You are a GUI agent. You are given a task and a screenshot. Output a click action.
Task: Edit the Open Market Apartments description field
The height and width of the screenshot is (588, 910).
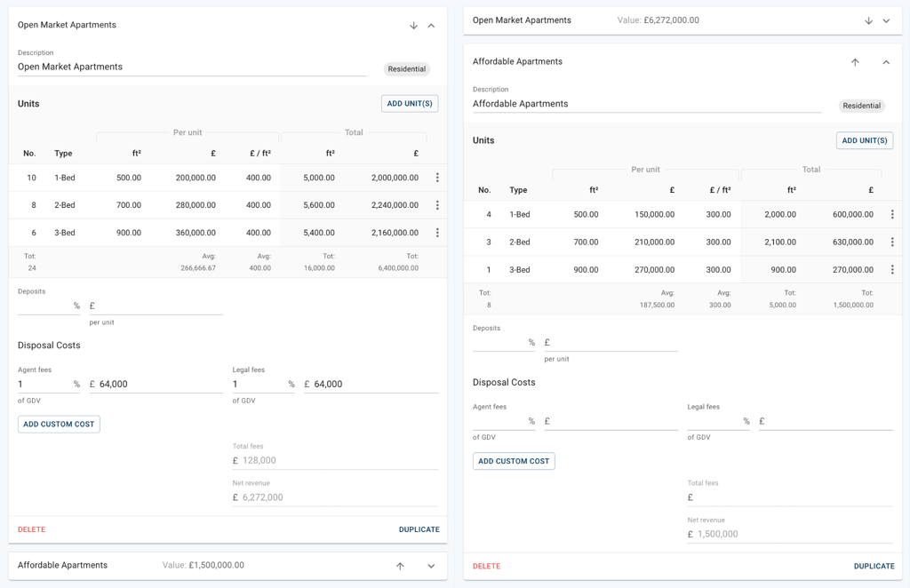point(191,67)
